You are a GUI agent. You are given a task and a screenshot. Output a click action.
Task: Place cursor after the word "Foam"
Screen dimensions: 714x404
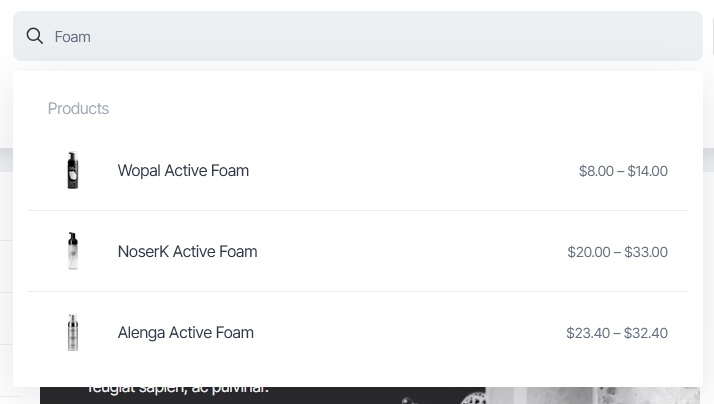[x=92, y=37]
